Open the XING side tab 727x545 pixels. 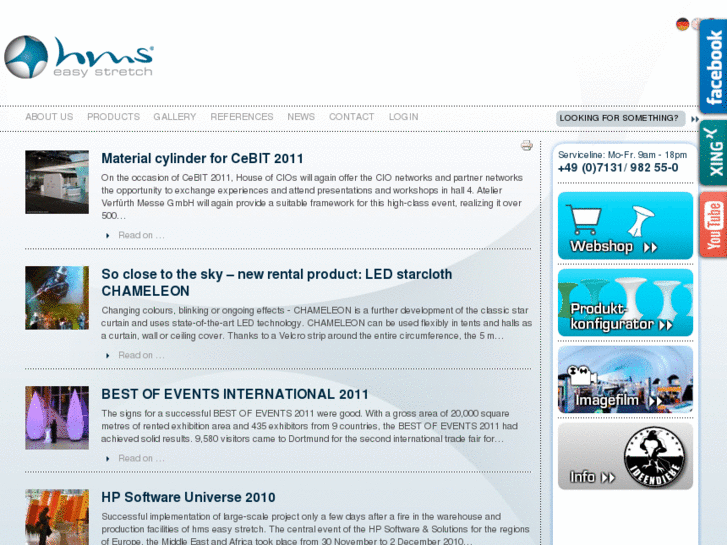click(713, 153)
